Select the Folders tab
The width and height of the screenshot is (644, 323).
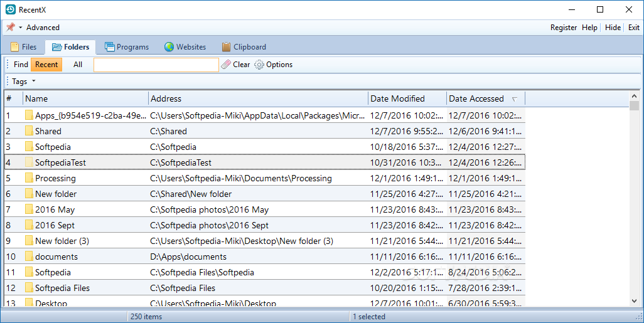click(x=70, y=47)
